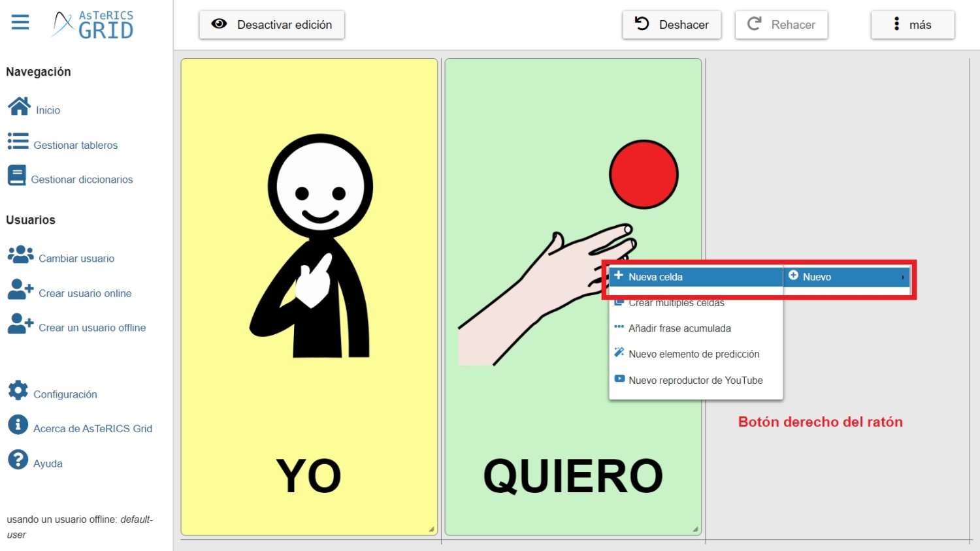The image size is (980, 551).
Task: Click the Cambiar usuario group icon
Action: 20,254
